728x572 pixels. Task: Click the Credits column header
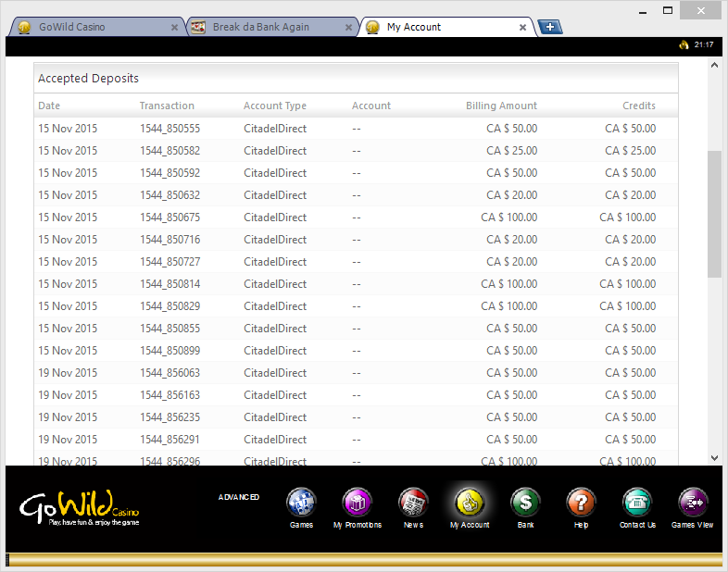(x=639, y=106)
